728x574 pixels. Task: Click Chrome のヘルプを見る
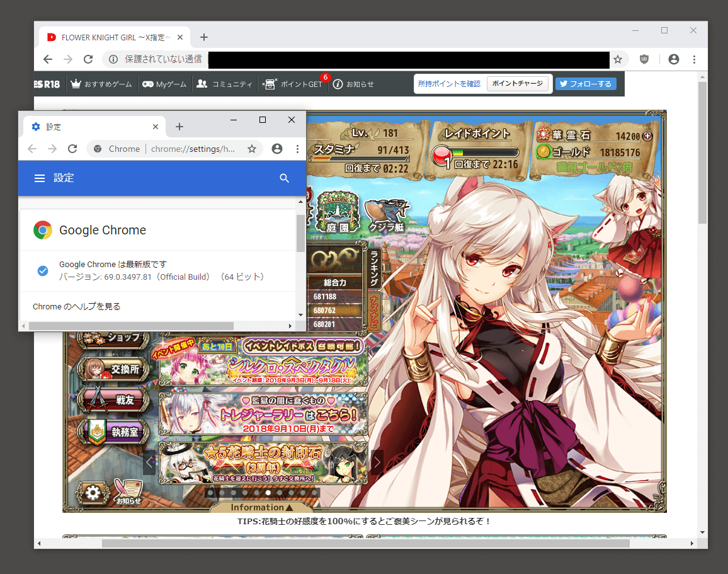[77, 306]
